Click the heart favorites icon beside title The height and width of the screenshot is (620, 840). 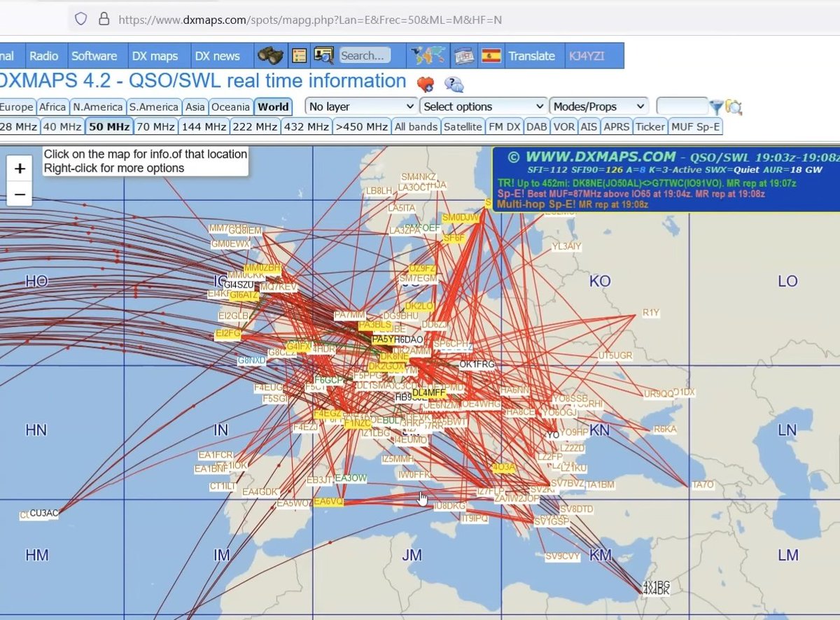pyautogui.click(x=425, y=85)
